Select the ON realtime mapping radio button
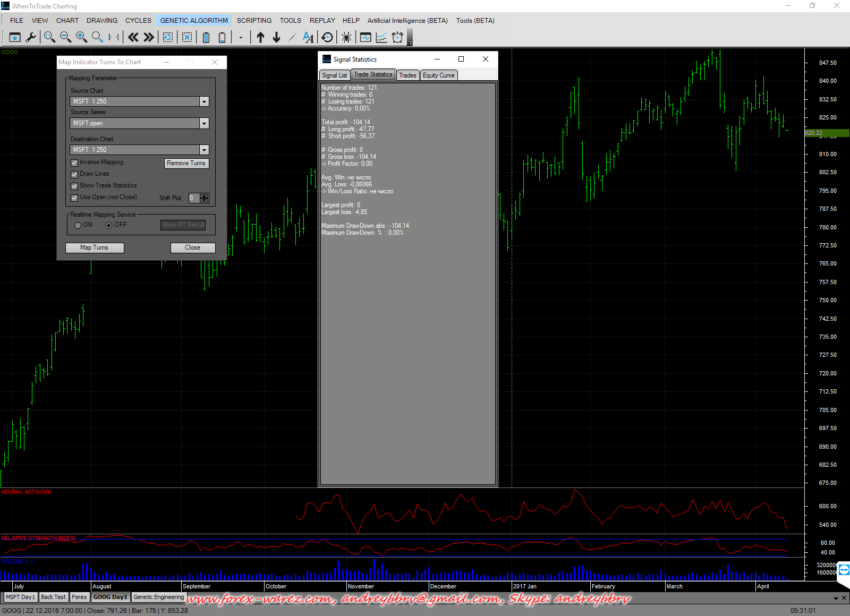The image size is (850, 616). tap(78, 226)
